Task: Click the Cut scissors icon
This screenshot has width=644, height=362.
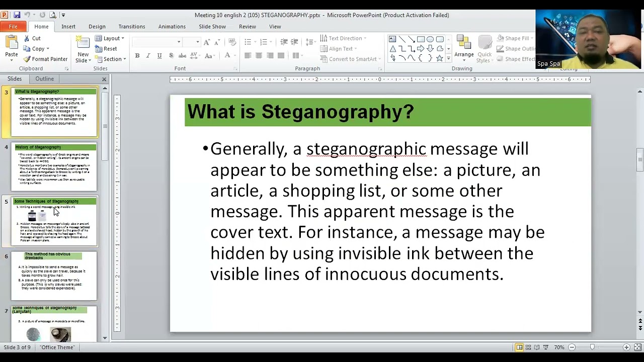Action: click(x=27, y=38)
